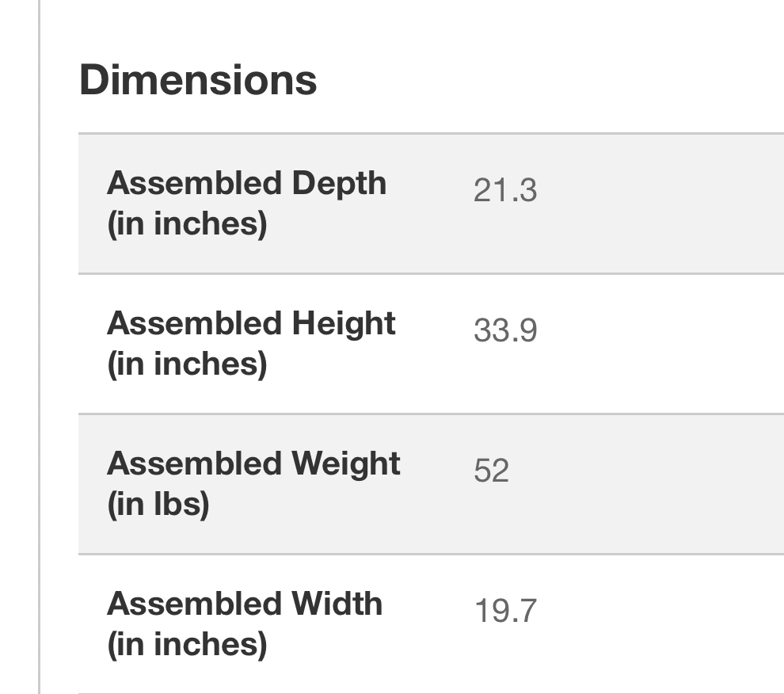Screen dimensions: 784x694
Task: Click empty area of the Height row
Action: 660,345
